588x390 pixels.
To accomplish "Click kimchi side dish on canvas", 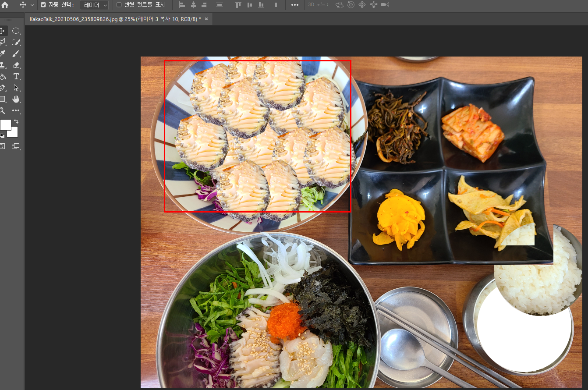I will tap(472, 132).
